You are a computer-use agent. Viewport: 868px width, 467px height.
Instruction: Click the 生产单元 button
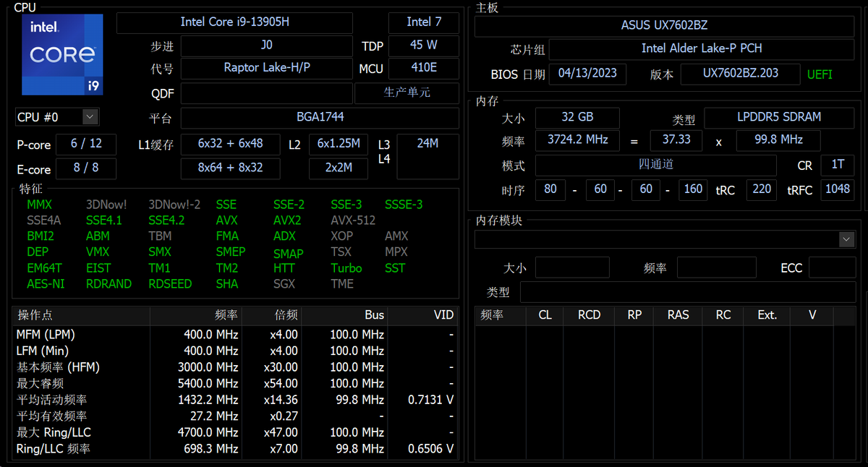[x=407, y=93]
